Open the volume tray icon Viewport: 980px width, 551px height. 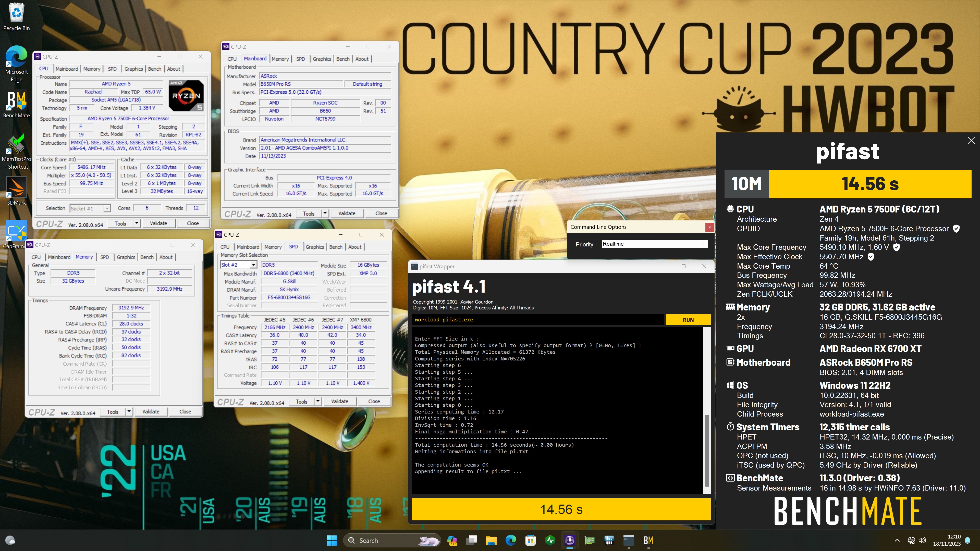922,540
